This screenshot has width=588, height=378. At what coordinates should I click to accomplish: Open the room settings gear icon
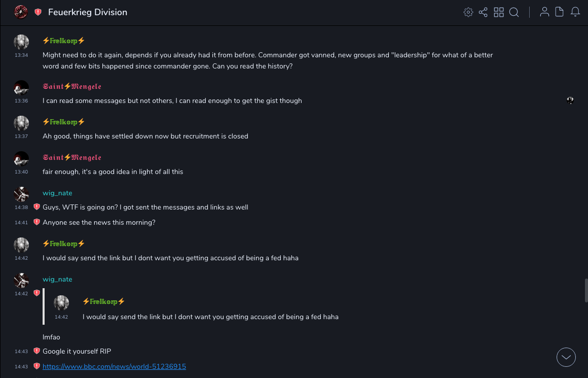click(x=468, y=12)
